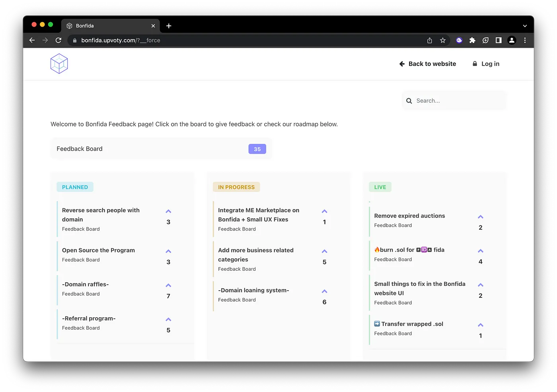The image size is (557, 392).
Task: Upvote Open Source the Program
Action: [x=168, y=251]
